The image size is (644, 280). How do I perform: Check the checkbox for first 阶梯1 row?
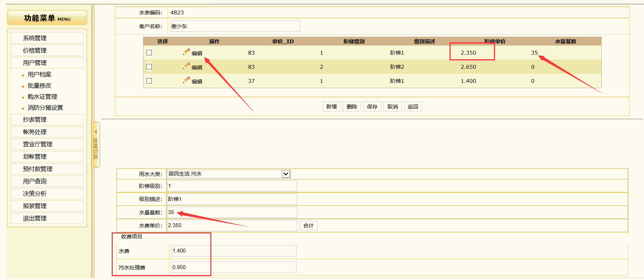click(x=149, y=53)
